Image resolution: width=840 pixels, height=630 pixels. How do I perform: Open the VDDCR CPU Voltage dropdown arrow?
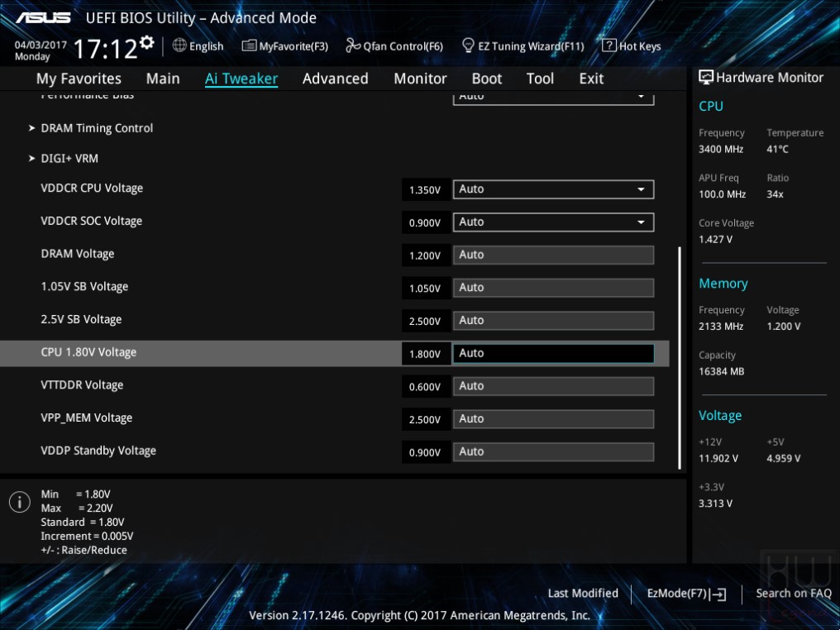(x=641, y=189)
